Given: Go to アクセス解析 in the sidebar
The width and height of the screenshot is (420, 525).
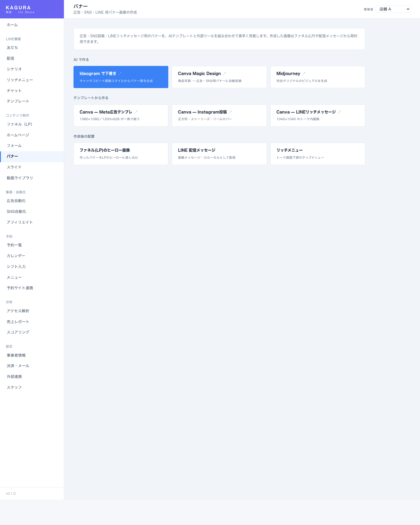Looking at the screenshot, I should click(18, 311).
